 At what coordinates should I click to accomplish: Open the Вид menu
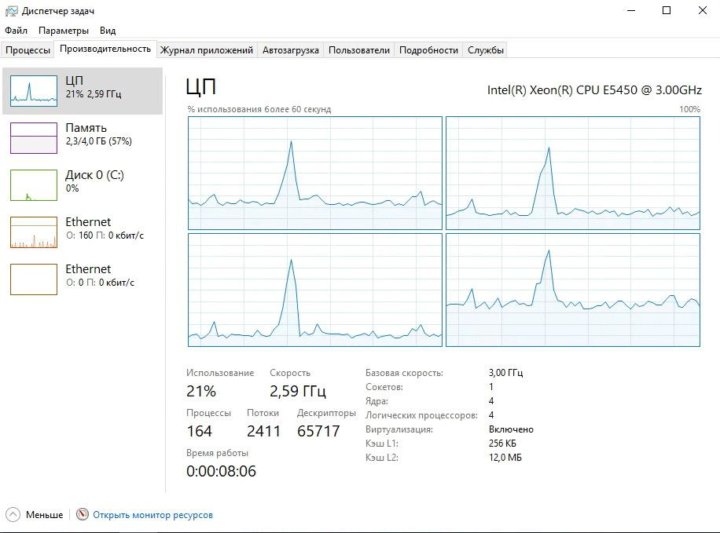pos(107,31)
